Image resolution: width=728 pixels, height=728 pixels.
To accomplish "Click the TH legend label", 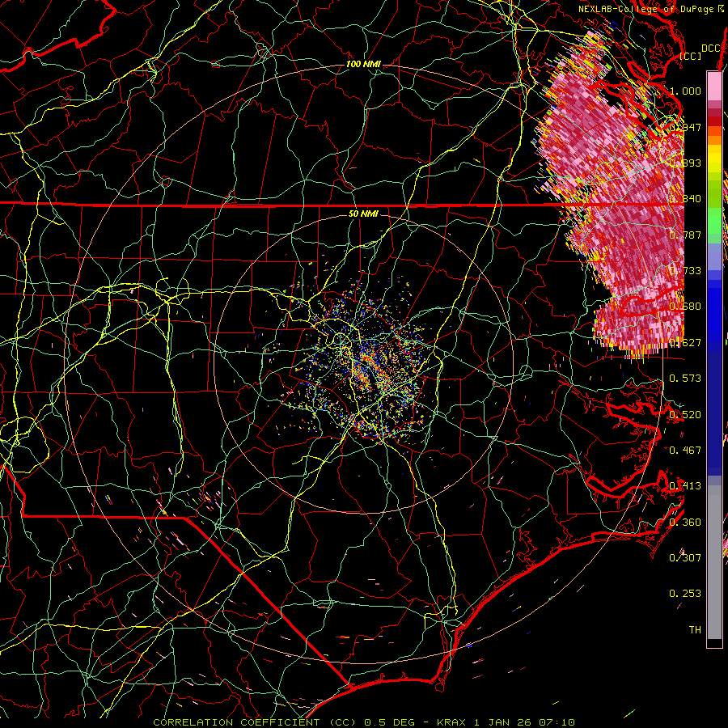I will (695, 629).
